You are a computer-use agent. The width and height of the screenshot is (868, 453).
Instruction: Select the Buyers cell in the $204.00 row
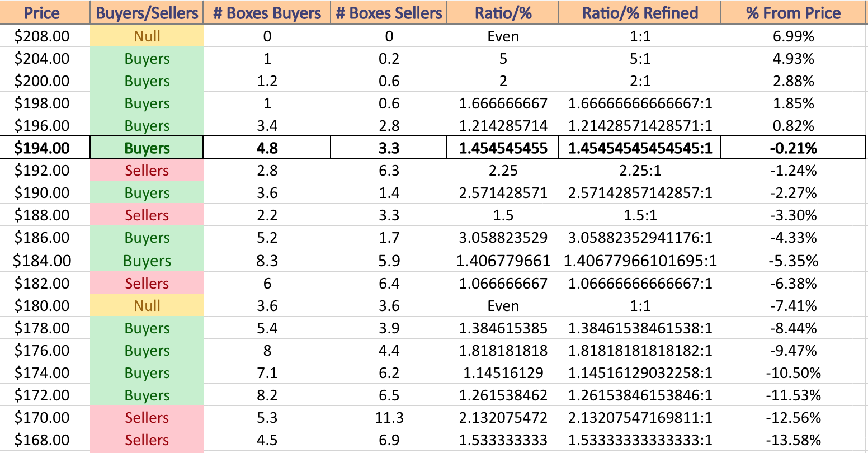[x=147, y=59]
